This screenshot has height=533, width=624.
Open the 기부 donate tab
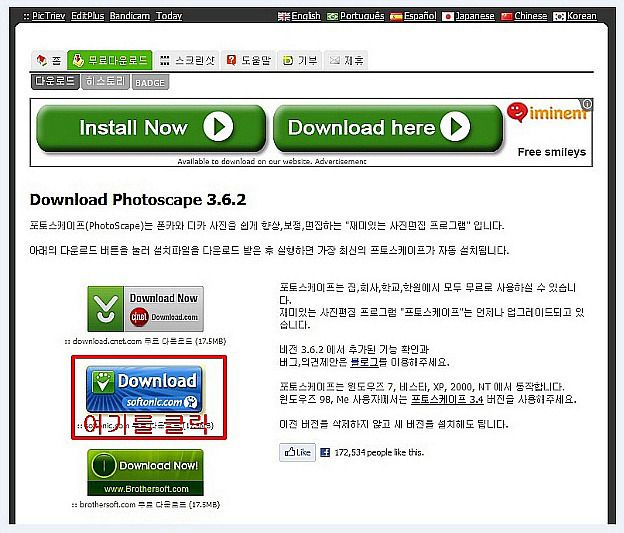(300, 60)
